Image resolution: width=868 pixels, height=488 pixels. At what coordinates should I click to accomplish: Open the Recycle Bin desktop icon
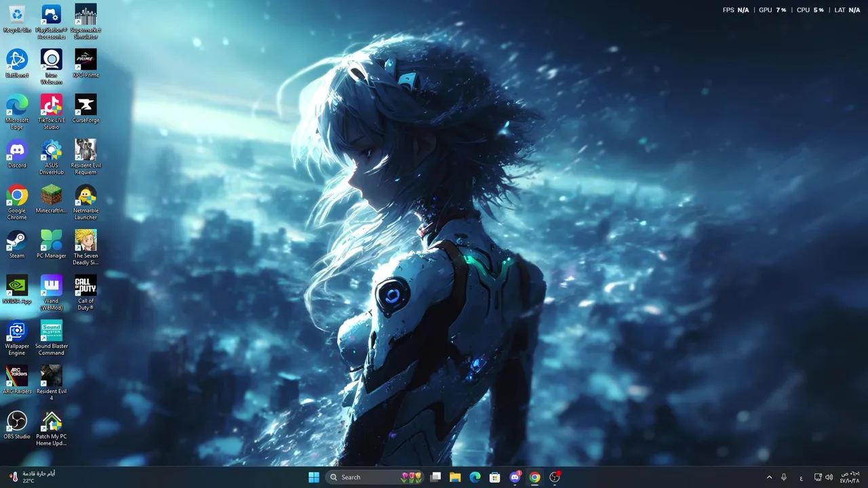(17, 19)
